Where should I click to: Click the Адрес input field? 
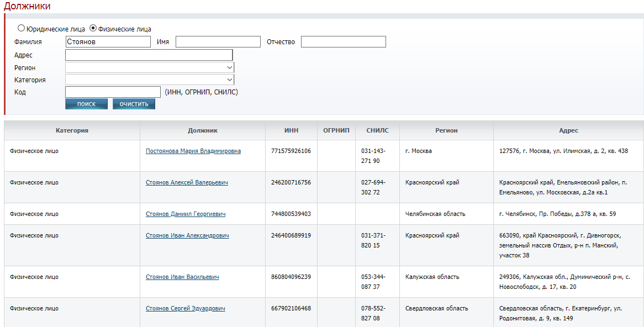click(x=149, y=55)
